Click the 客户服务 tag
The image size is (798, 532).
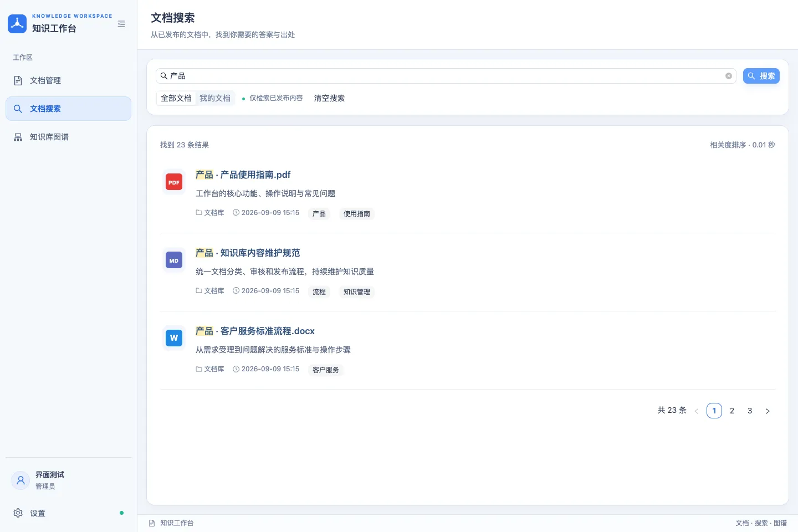tap(326, 370)
